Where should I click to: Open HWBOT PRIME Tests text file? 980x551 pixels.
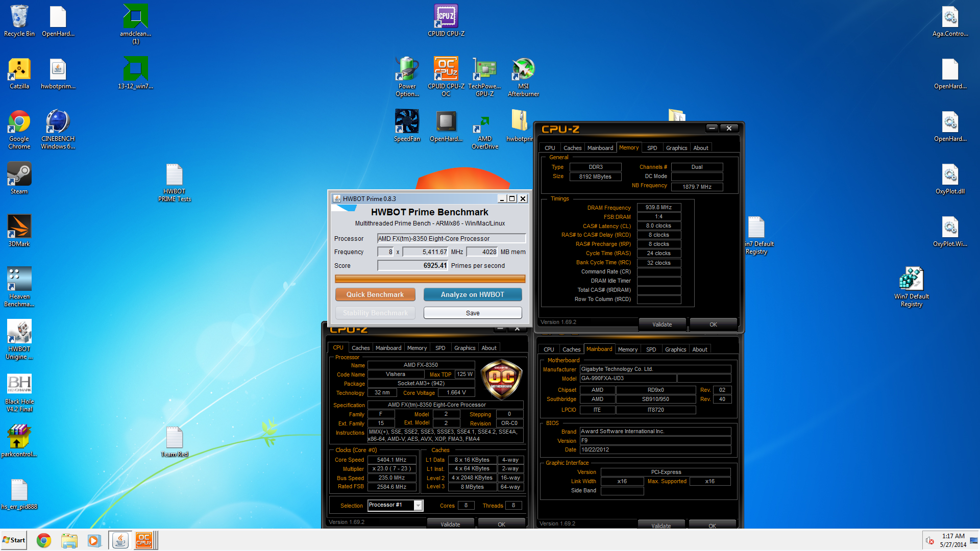(x=174, y=183)
